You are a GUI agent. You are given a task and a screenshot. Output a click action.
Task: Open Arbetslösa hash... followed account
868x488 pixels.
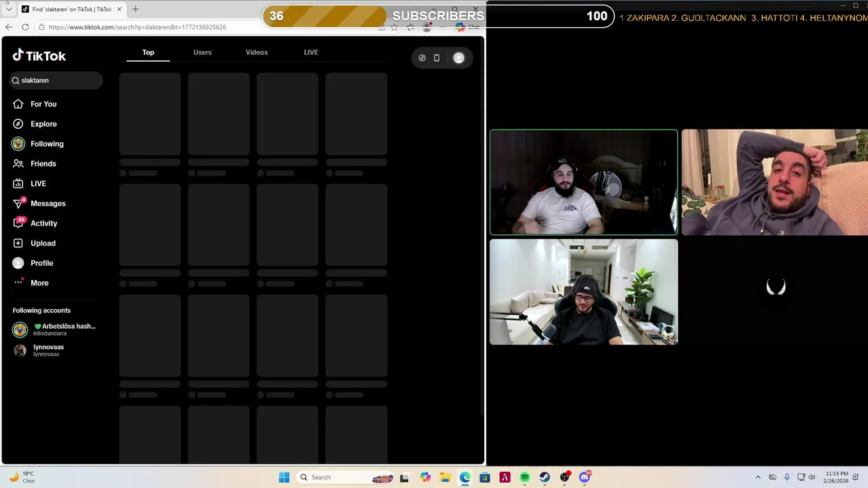point(55,329)
